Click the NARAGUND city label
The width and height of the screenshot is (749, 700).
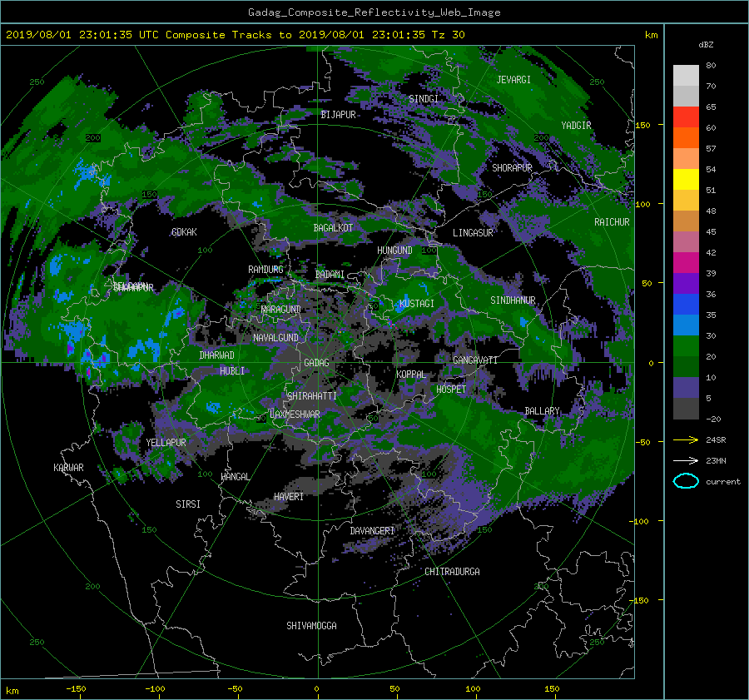[281, 310]
